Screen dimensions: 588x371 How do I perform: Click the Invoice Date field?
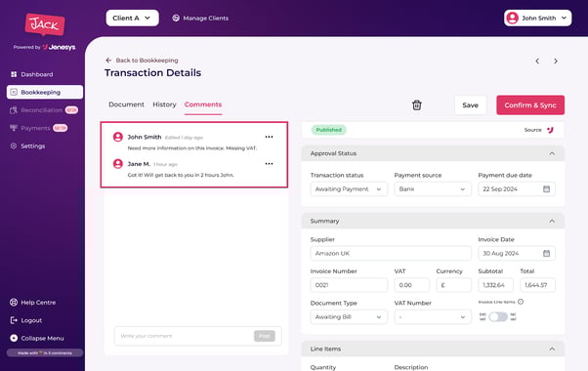coord(517,253)
